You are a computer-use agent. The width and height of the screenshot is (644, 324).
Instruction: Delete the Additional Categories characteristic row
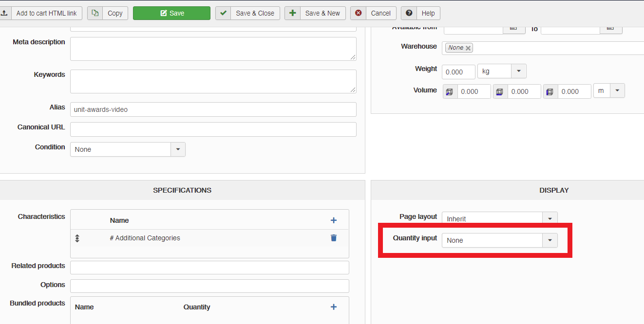click(x=334, y=238)
